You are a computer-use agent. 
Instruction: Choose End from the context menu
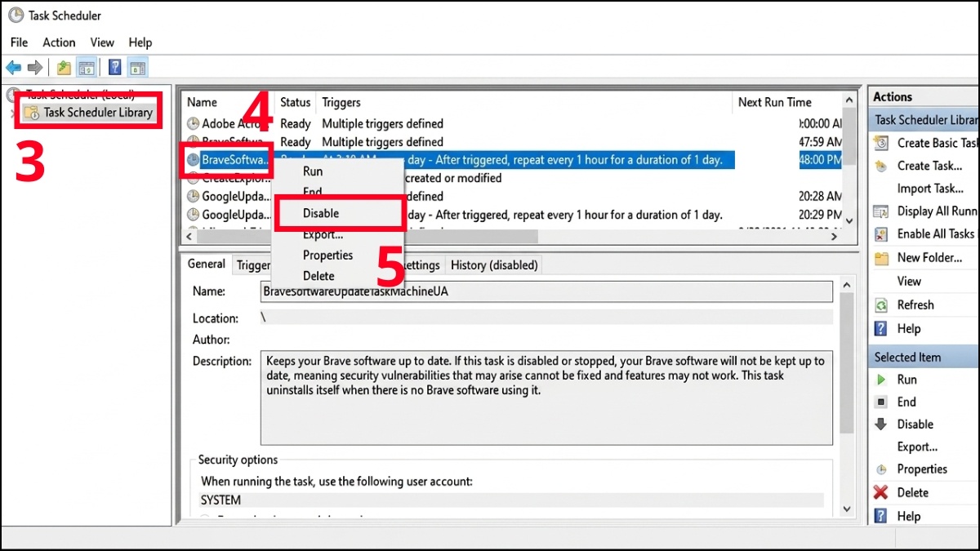click(x=337, y=192)
